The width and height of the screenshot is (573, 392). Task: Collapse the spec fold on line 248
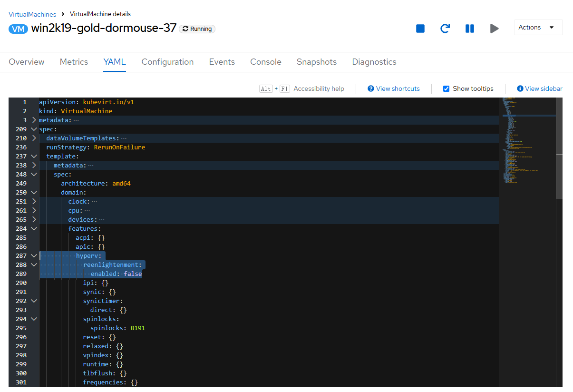pyautogui.click(x=34, y=174)
